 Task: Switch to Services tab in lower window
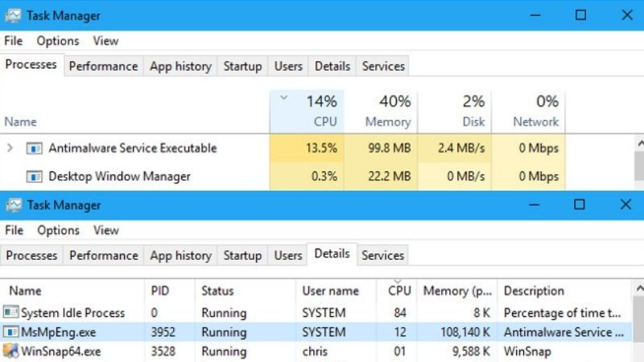[382, 255]
